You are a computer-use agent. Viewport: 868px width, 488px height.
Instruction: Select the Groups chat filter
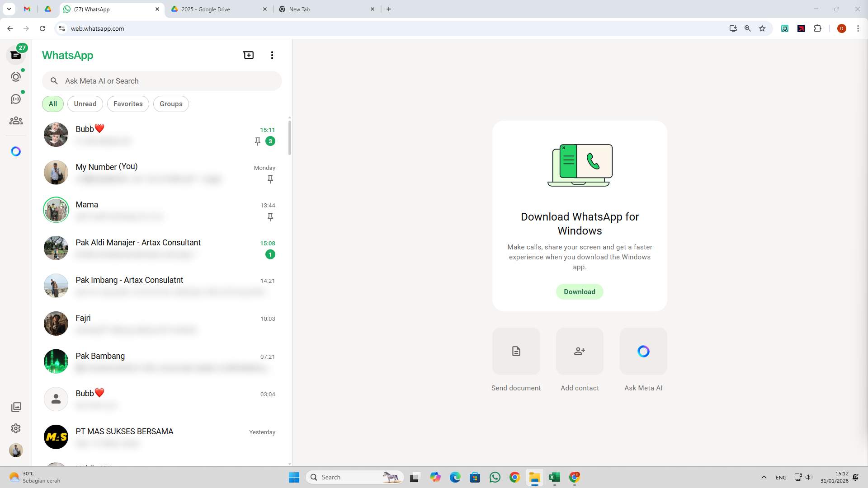click(x=171, y=104)
